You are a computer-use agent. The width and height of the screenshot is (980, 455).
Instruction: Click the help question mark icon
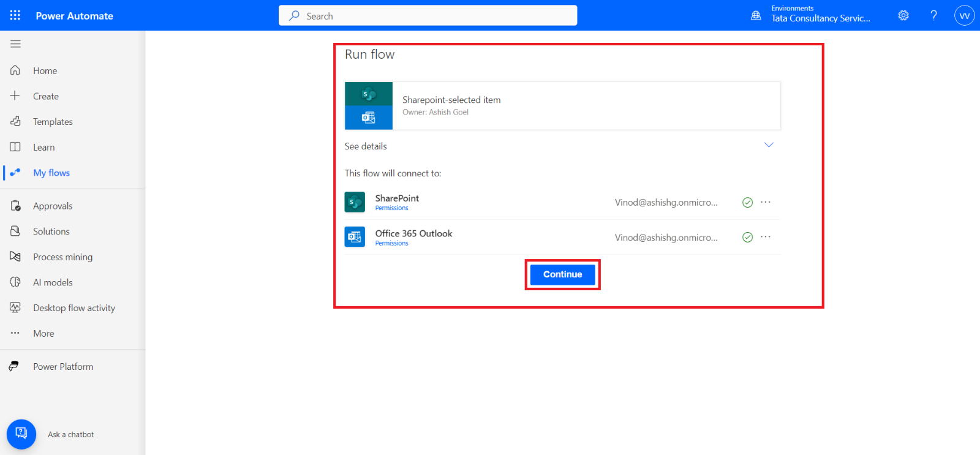tap(933, 15)
